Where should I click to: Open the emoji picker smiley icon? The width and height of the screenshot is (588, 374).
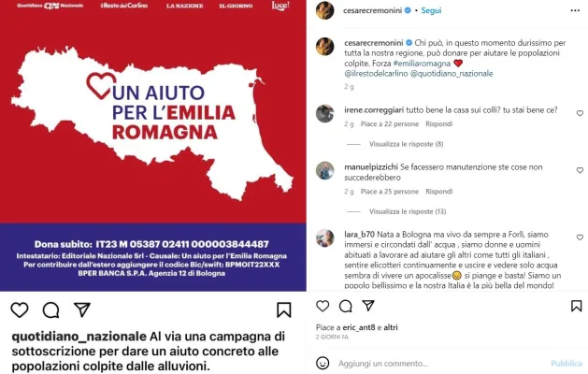point(323,363)
